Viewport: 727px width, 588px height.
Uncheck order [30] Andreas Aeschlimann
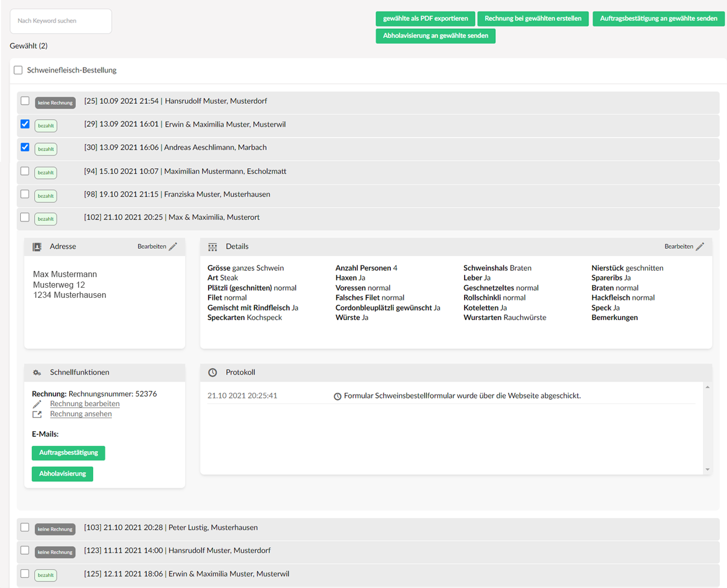point(25,147)
